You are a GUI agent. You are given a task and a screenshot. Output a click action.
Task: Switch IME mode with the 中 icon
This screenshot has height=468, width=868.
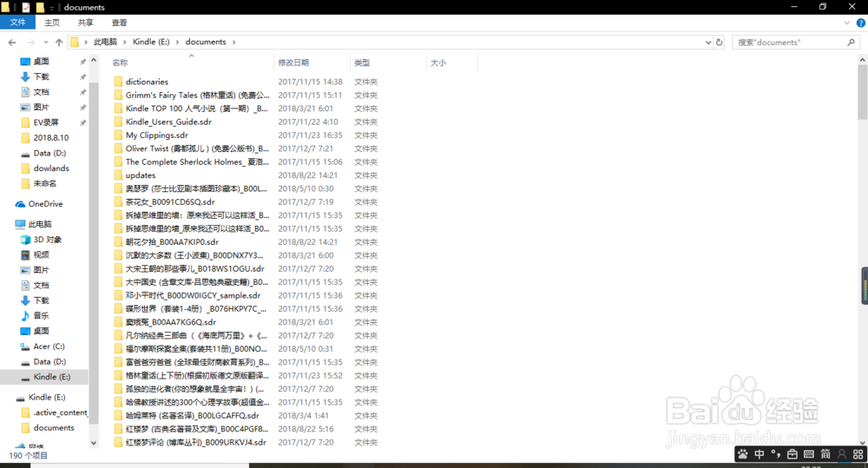click(759, 454)
